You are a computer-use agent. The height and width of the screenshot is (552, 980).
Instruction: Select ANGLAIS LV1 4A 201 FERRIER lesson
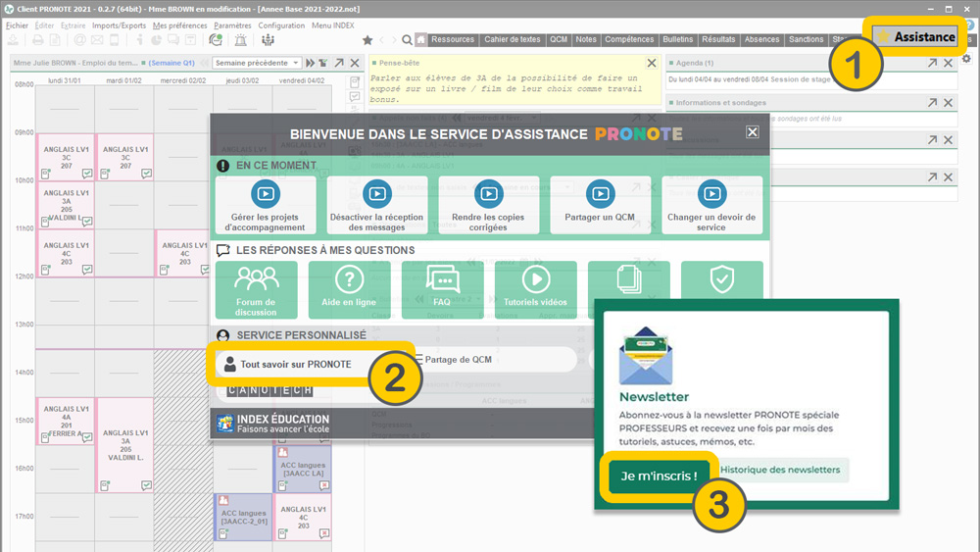coord(66,421)
